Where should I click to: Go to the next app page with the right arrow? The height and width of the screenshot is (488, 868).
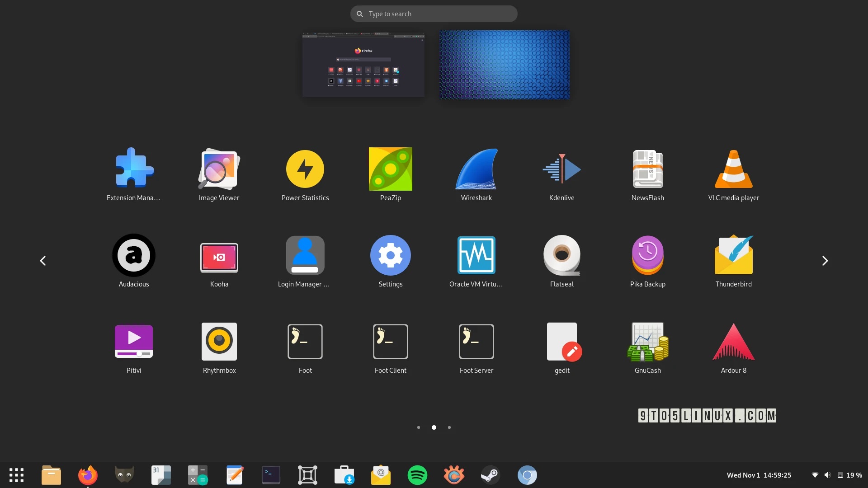pos(825,261)
